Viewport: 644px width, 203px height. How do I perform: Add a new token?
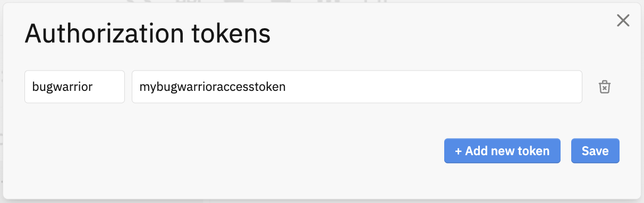tap(502, 151)
